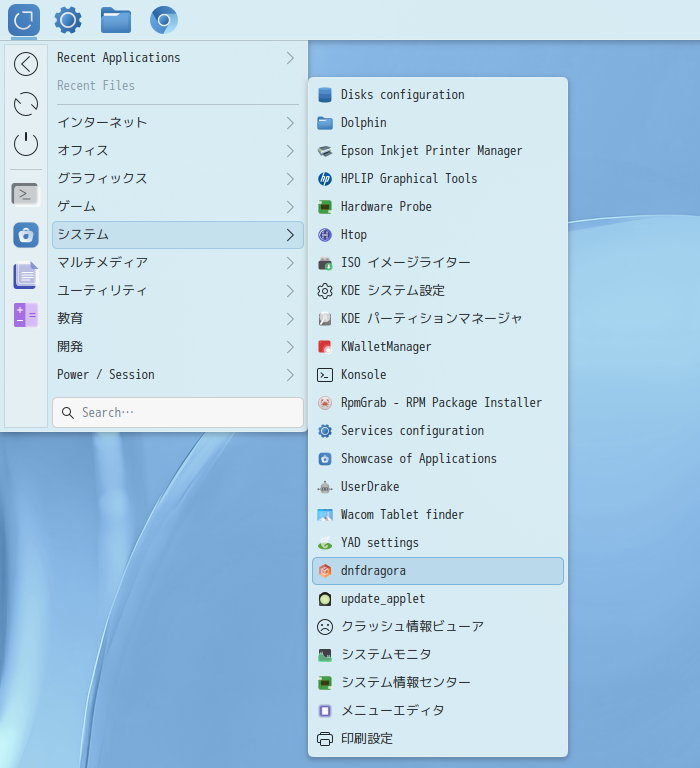Select the 開発 category
Screen dimensions: 700x768
178,347
